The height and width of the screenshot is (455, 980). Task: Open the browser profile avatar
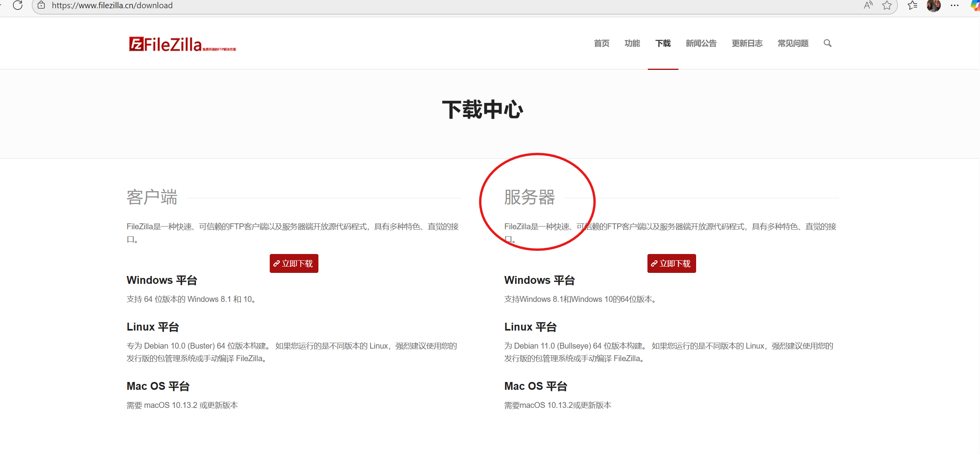click(933, 5)
